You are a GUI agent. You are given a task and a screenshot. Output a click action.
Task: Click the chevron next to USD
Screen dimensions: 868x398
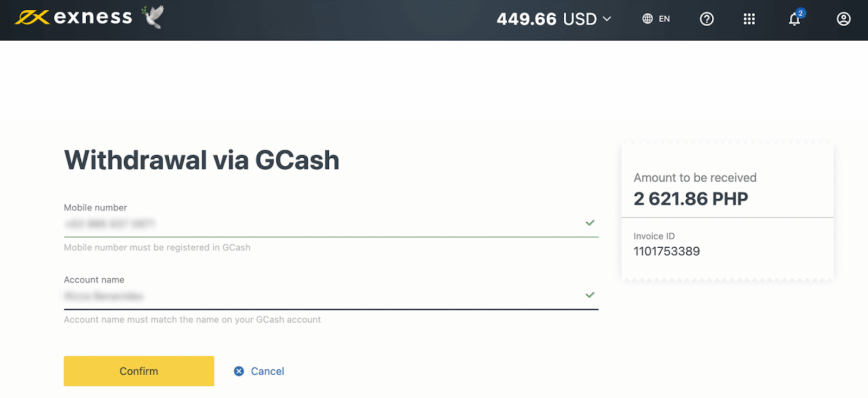click(607, 19)
